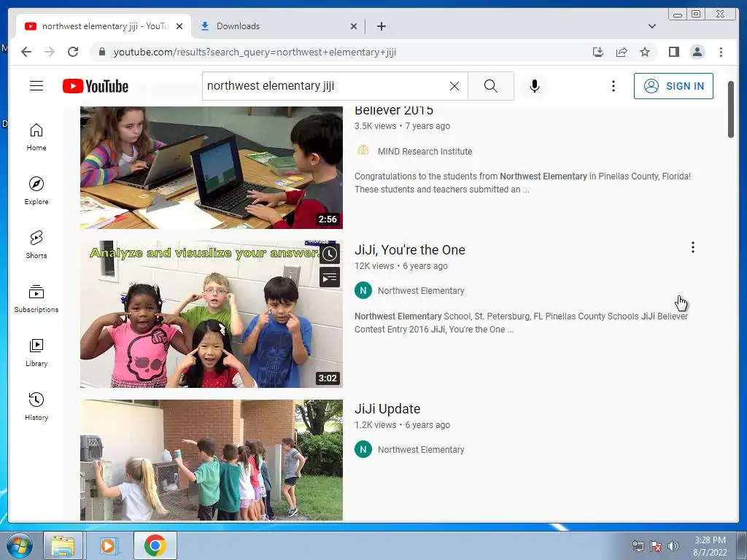Click the Chrome taskbar icon
This screenshot has height=560, width=747.
point(155,545)
